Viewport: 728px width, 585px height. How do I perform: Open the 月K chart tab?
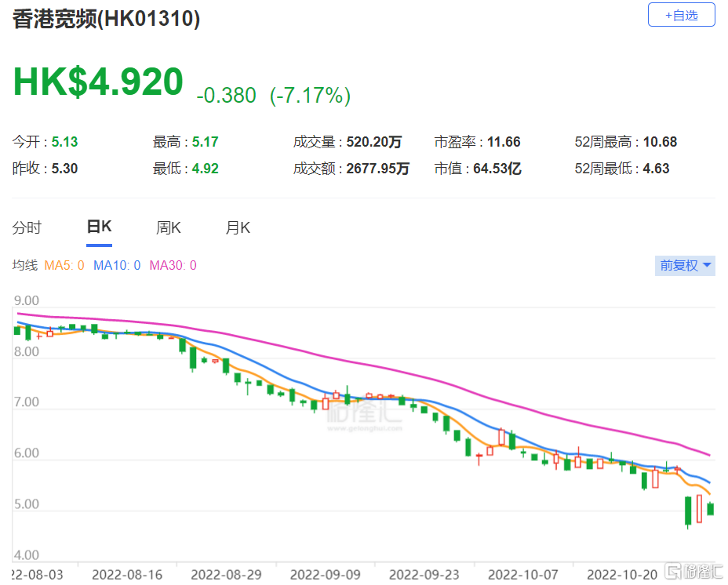pyautogui.click(x=238, y=227)
